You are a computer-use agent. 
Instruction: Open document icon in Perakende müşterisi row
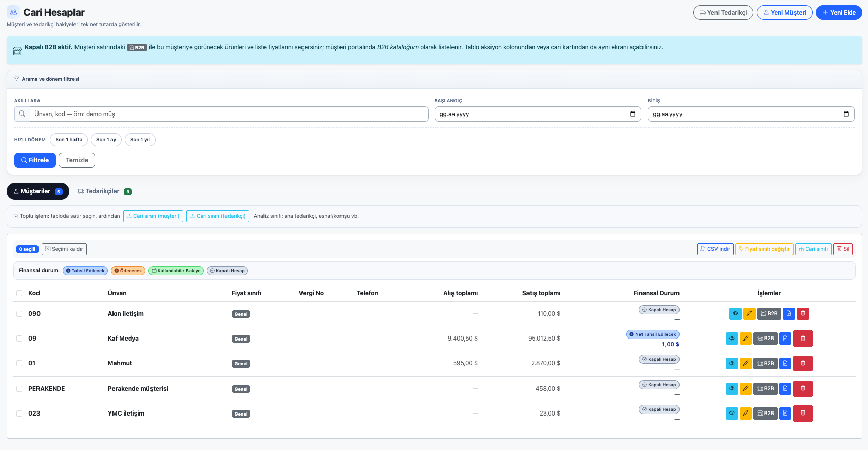click(785, 389)
